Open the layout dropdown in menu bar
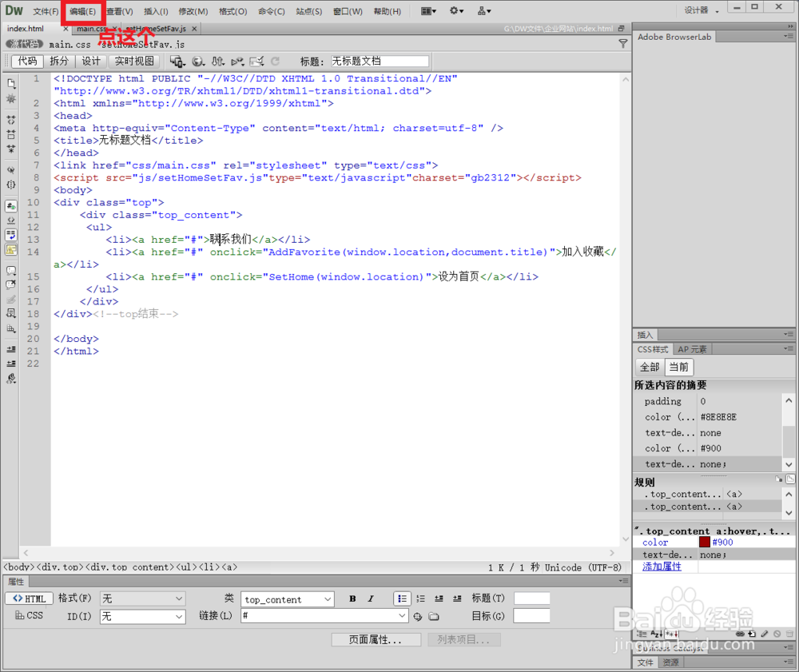The image size is (799, 672). tap(428, 10)
